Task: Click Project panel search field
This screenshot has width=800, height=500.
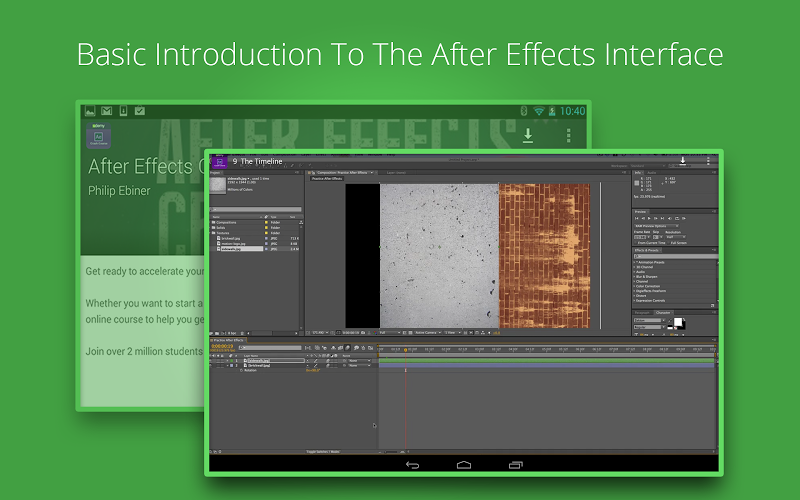Action: click(256, 210)
